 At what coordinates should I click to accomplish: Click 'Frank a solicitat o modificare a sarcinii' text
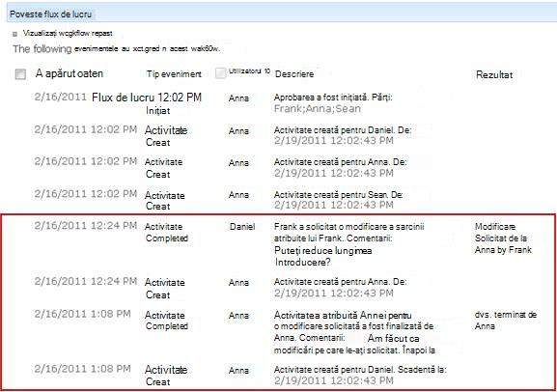[348, 227]
